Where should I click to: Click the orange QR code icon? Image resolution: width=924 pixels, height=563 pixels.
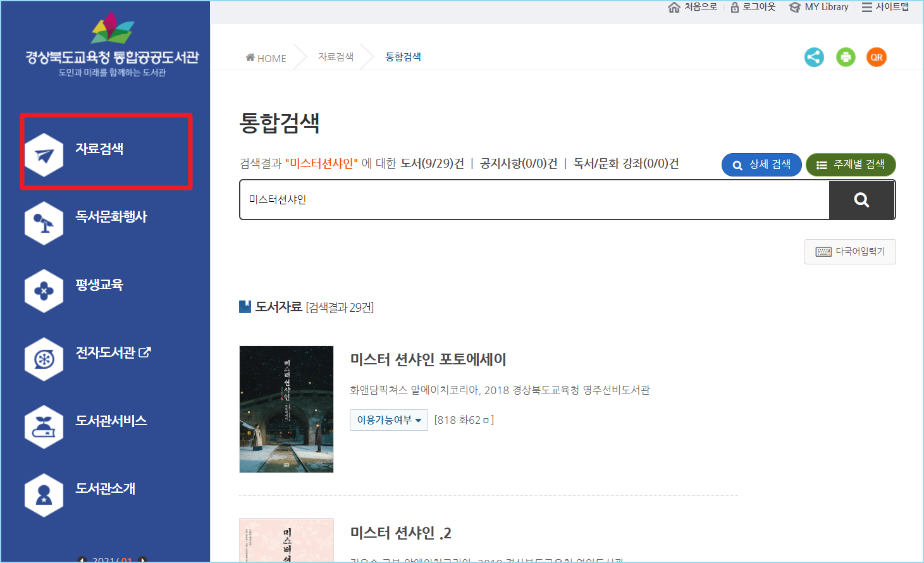pos(877,57)
